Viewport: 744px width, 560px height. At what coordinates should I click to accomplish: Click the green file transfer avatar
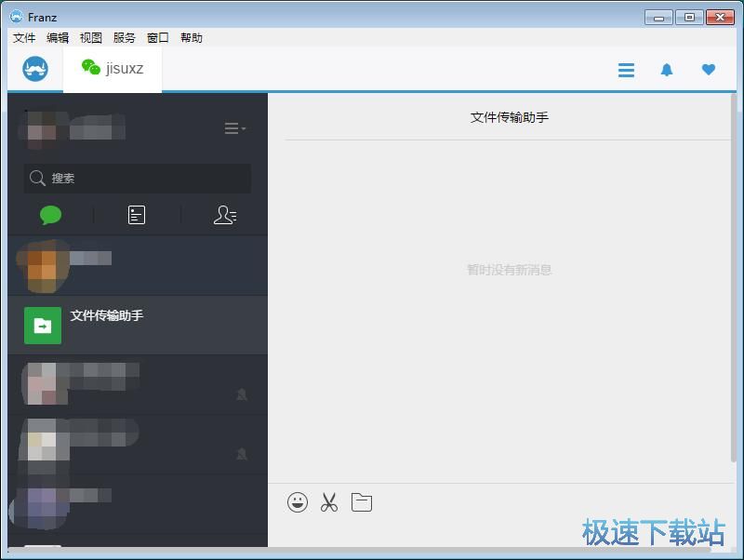[x=43, y=326]
